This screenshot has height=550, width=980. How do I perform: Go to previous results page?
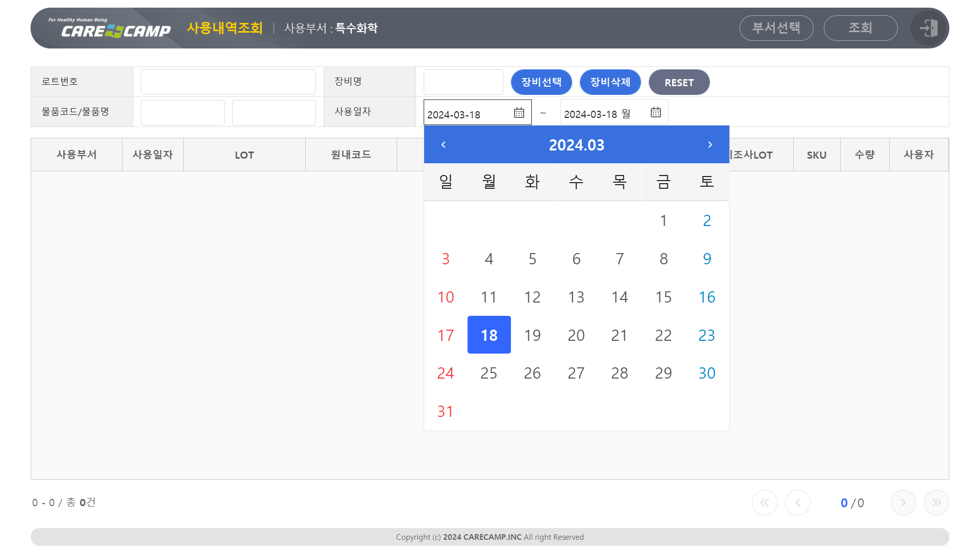798,503
